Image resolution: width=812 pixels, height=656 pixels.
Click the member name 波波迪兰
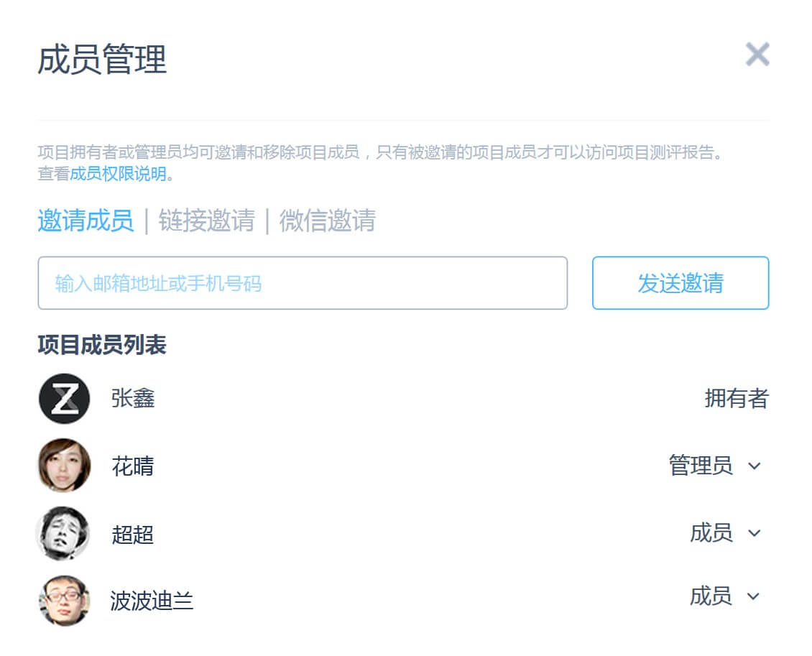(152, 601)
